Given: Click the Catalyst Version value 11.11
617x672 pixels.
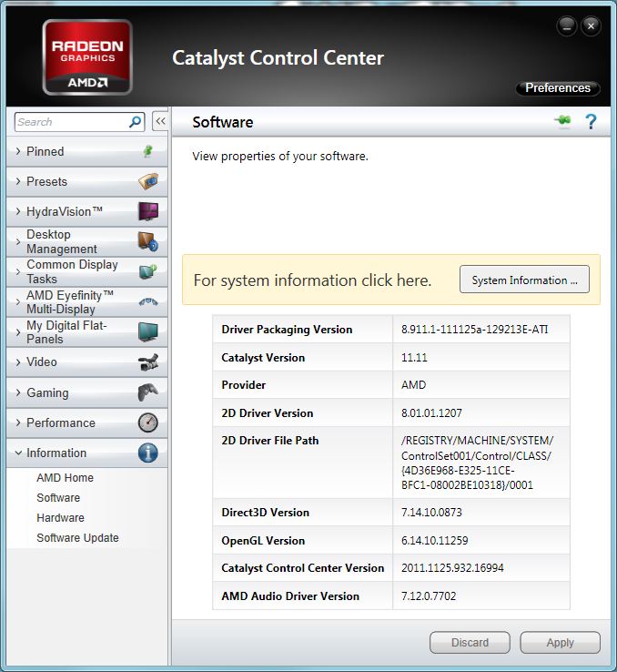Looking at the screenshot, I should [414, 358].
